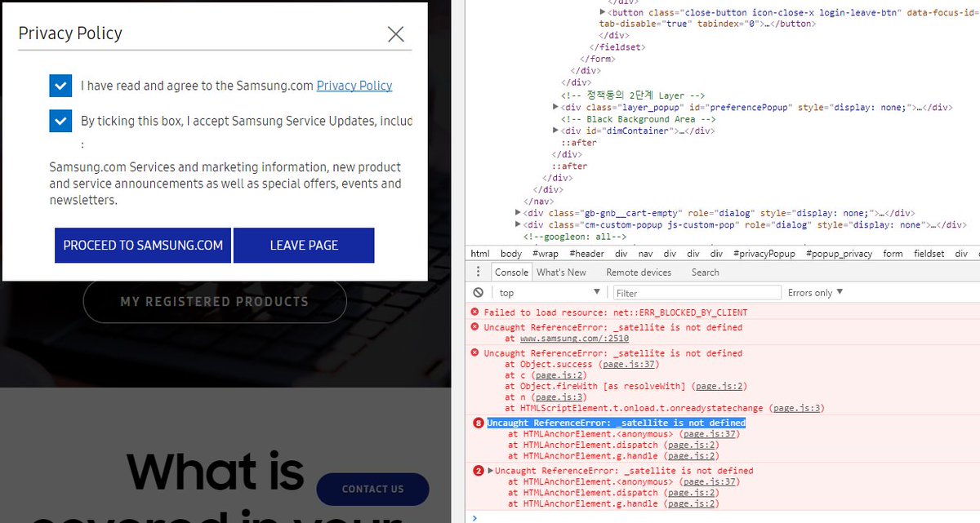Expand the last ReferenceError stack trace
The height and width of the screenshot is (523, 980).
[491, 470]
